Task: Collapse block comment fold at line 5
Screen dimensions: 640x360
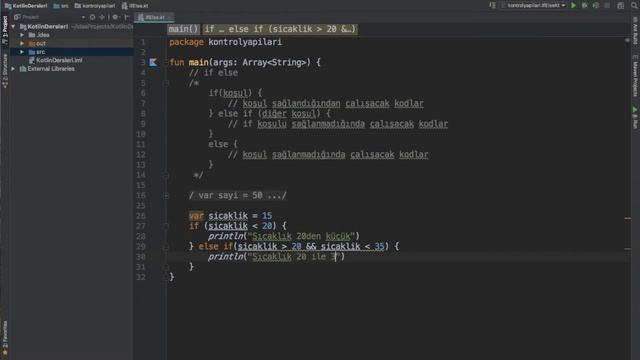Action: (166, 83)
